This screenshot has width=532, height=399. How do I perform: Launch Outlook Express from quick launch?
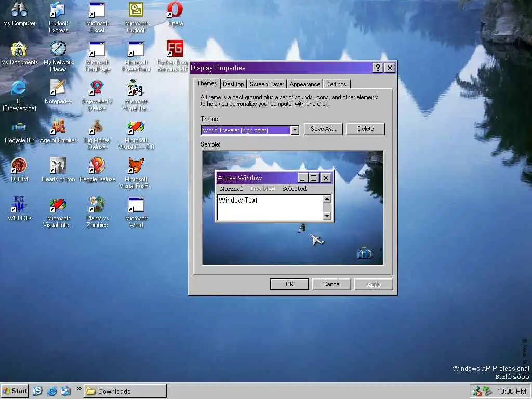point(66,391)
